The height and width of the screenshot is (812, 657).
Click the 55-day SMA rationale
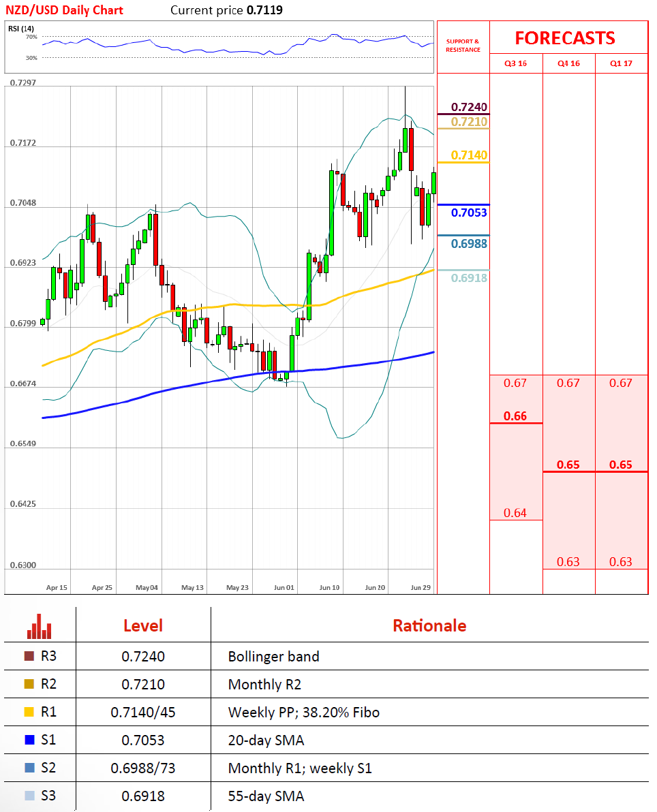[x=266, y=796]
